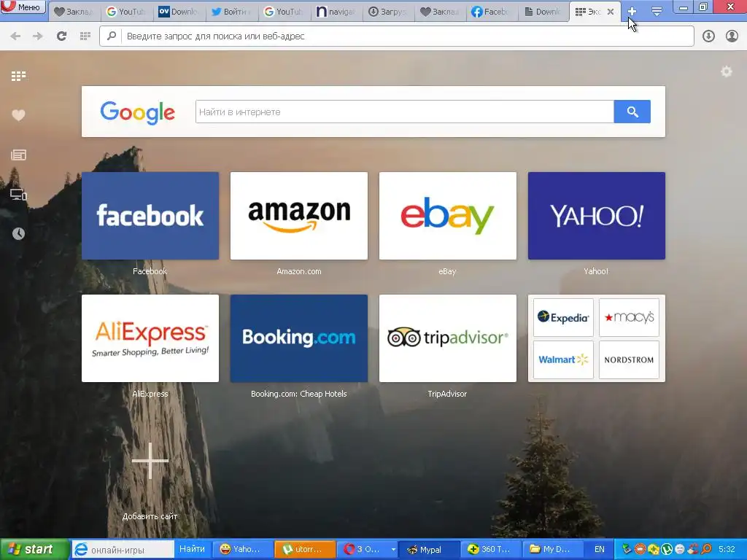Switch to the Twitter Войти tab
The width and height of the screenshot is (747, 560).
click(x=232, y=12)
